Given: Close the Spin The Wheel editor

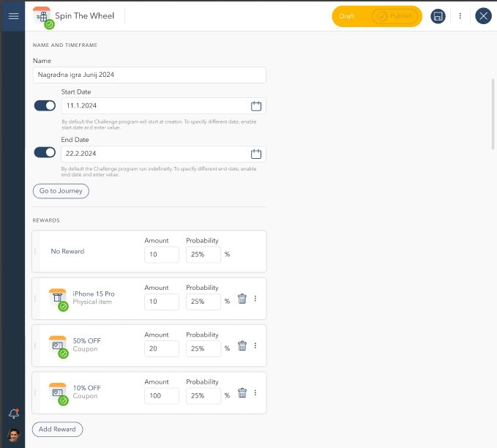Looking at the screenshot, I should pos(483,16).
